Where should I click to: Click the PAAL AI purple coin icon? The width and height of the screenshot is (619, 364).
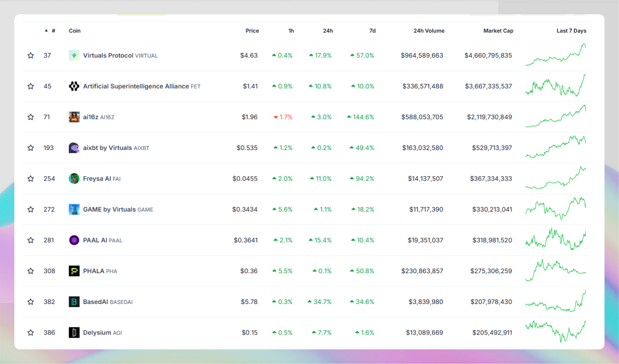[x=74, y=240]
